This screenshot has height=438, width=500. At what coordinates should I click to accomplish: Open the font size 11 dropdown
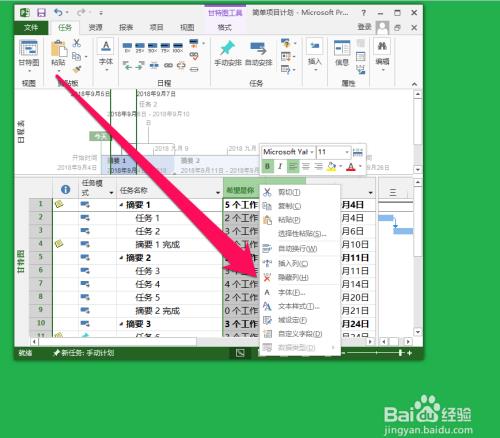point(347,152)
